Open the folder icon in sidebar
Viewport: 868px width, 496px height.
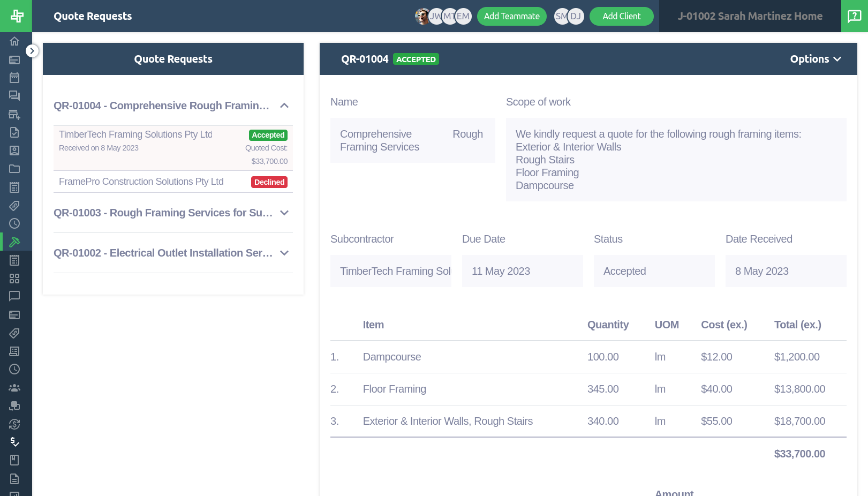[x=14, y=169]
